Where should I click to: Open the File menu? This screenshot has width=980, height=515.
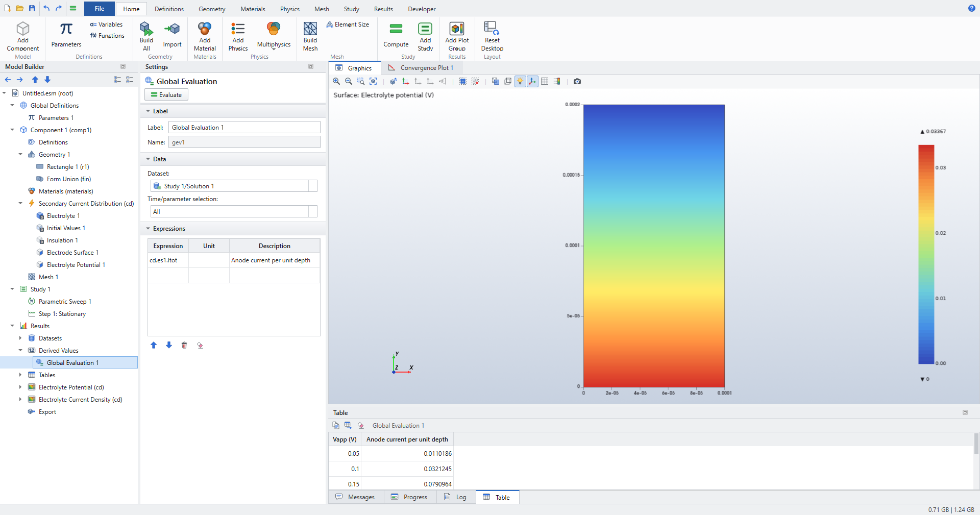pyautogui.click(x=100, y=9)
